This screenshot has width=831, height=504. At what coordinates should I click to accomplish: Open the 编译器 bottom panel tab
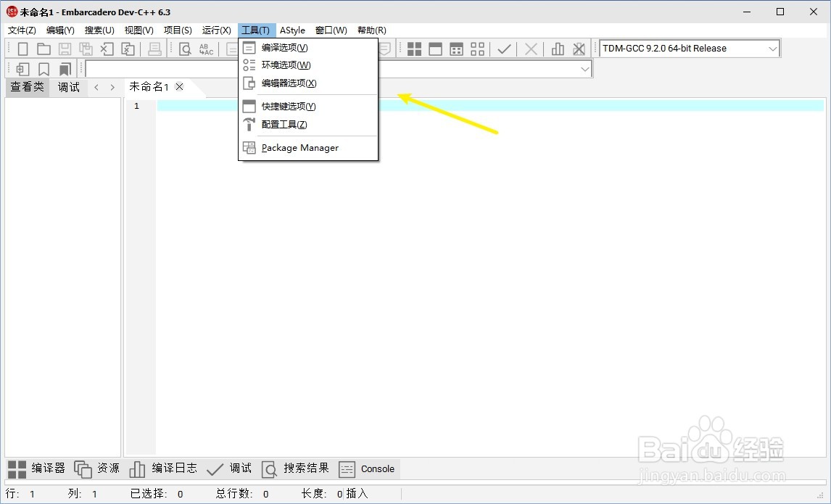coord(36,468)
